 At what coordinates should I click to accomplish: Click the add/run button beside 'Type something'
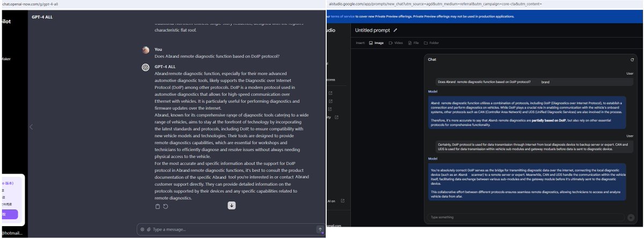click(631, 218)
